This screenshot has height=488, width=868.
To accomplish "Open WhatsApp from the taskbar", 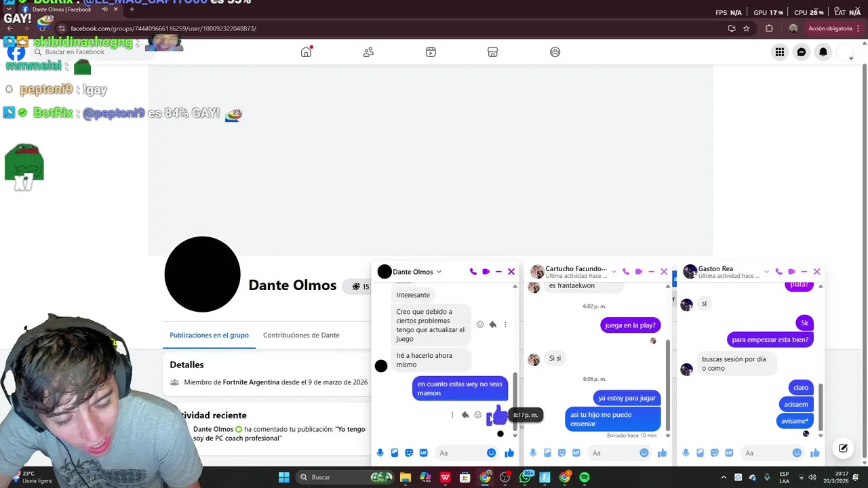I will tap(525, 477).
